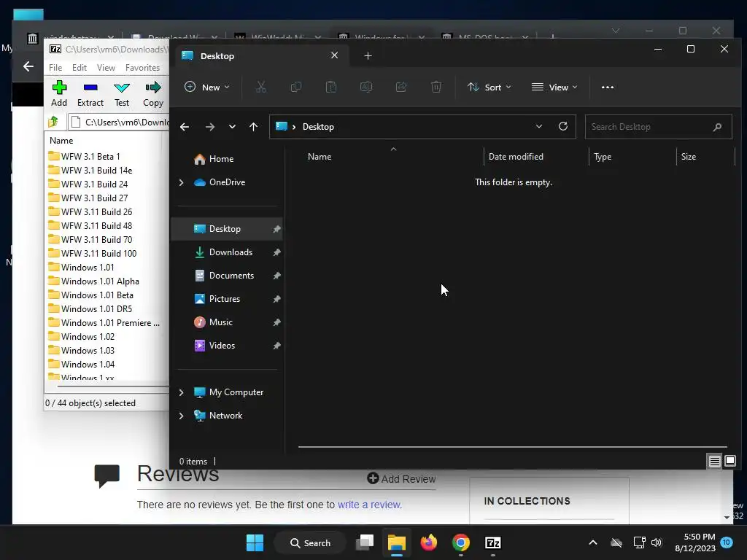Open the New dropdown in Explorer
The image size is (747, 560).
click(x=207, y=87)
